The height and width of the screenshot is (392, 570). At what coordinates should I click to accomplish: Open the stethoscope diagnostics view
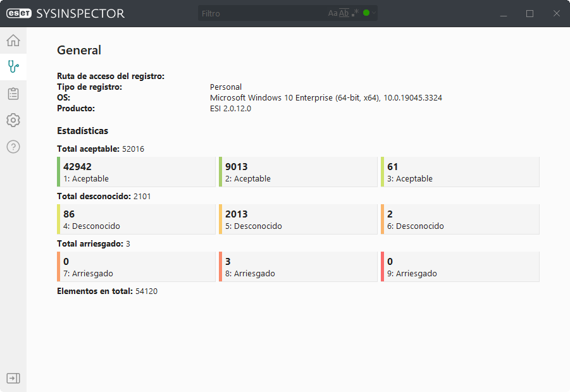click(13, 67)
